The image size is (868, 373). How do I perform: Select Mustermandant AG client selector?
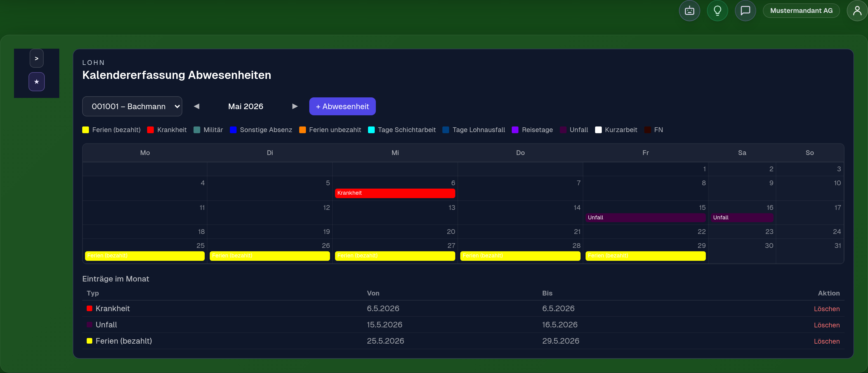tap(801, 11)
